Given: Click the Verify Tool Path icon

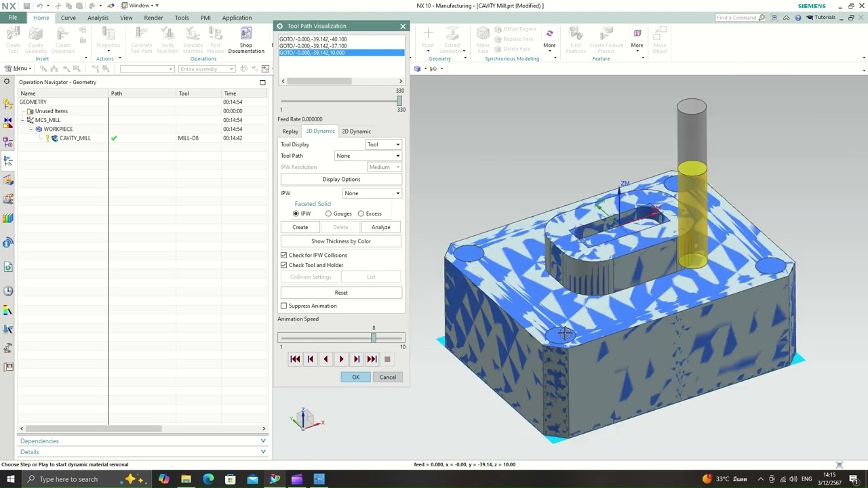Looking at the screenshot, I should click(x=167, y=33).
